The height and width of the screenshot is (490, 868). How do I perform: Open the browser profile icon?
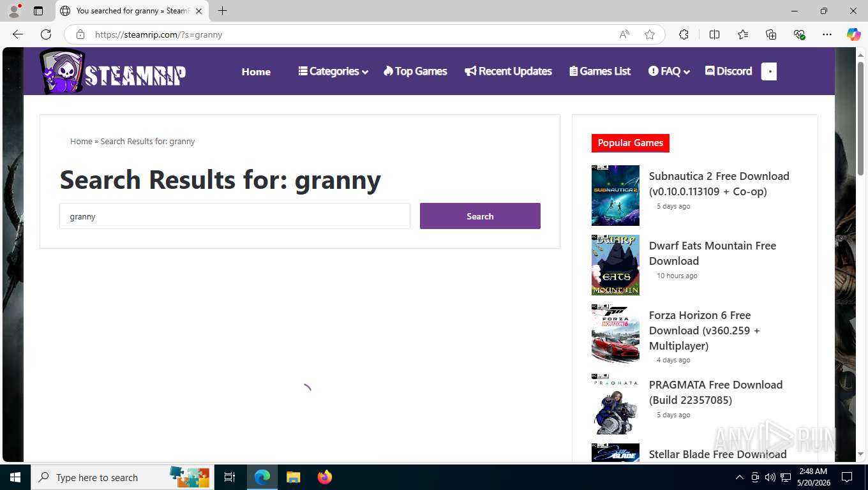pos(14,11)
